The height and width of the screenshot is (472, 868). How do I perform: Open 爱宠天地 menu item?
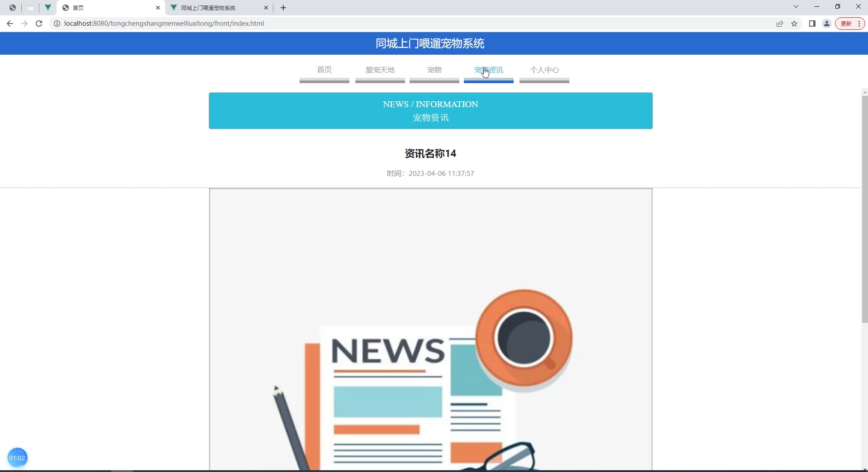(380, 70)
